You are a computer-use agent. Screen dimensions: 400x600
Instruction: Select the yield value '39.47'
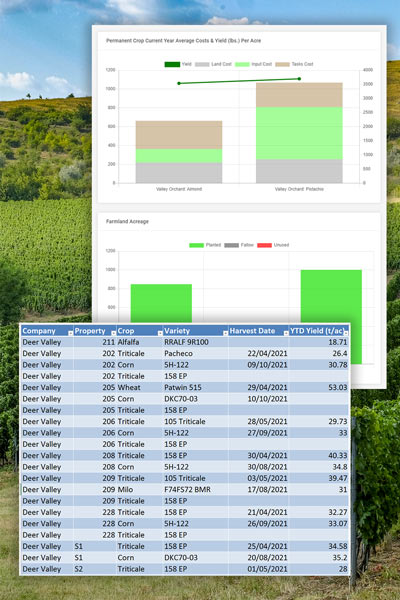click(319, 478)
